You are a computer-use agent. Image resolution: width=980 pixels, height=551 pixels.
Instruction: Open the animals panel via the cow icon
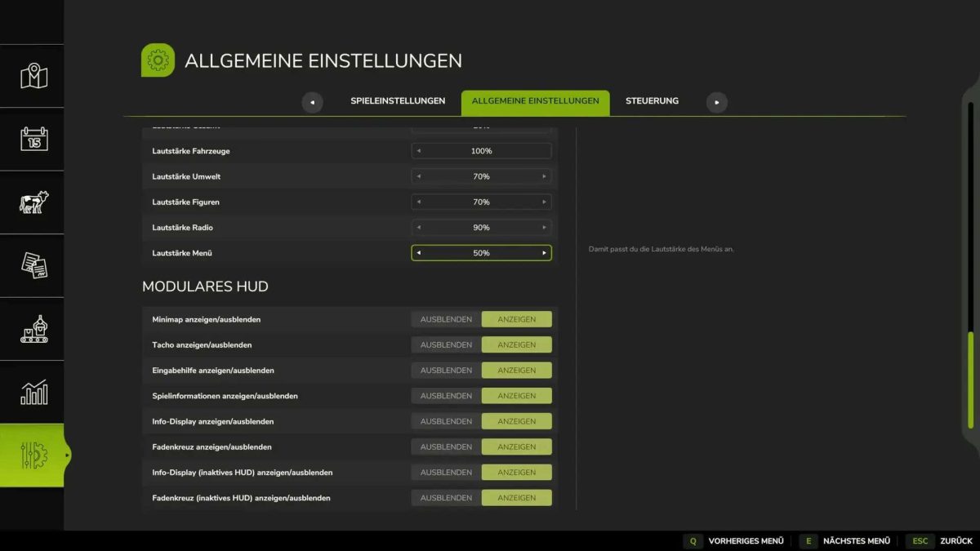[x=32, y=202]
